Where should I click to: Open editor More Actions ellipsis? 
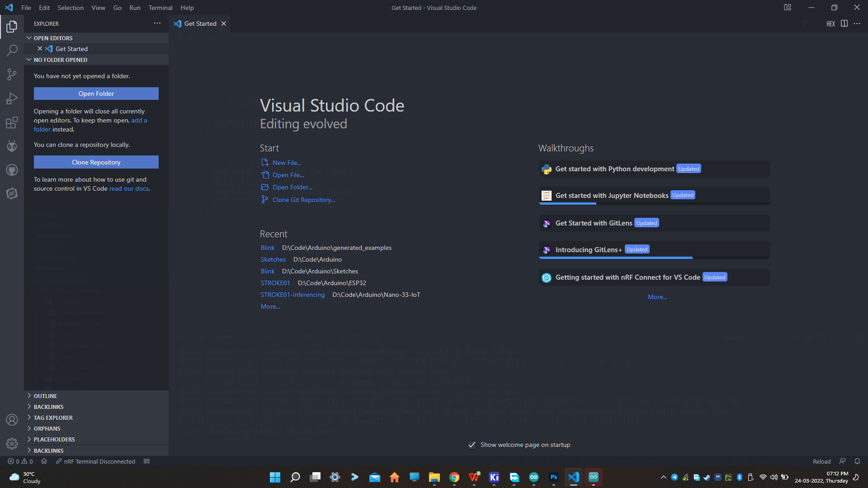[x=857, y=23]
